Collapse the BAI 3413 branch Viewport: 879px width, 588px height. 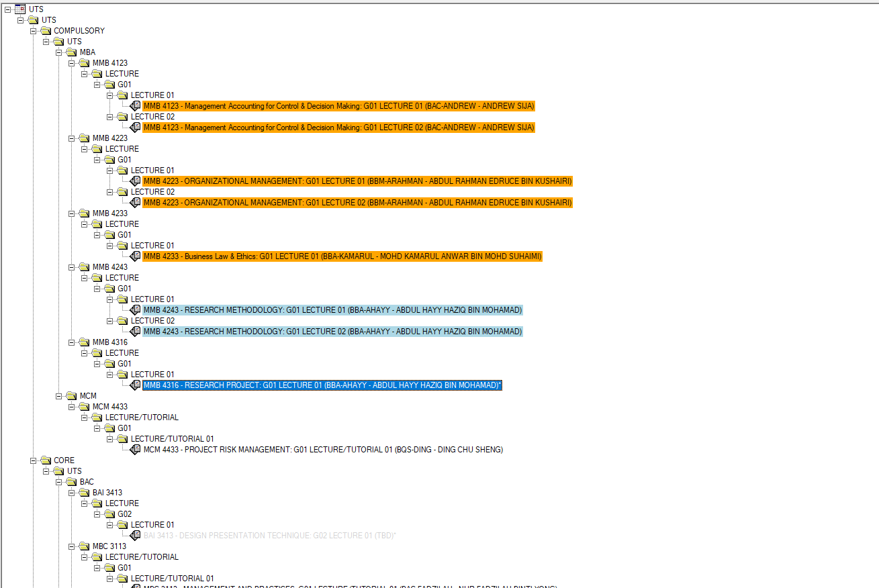point(72,493)
